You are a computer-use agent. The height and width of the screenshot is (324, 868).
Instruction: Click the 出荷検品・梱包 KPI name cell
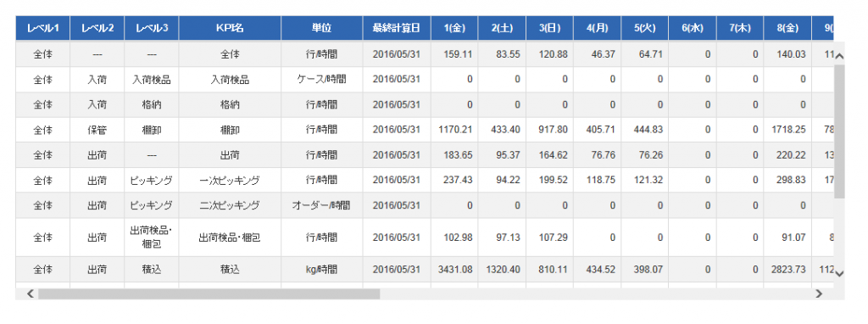tap(230, 237)
